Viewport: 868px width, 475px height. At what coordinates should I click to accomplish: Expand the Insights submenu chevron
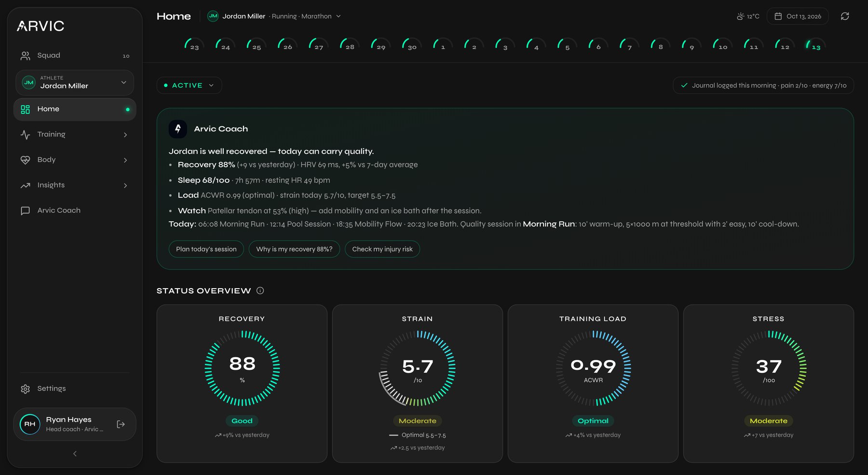click(x=125, y=186)
